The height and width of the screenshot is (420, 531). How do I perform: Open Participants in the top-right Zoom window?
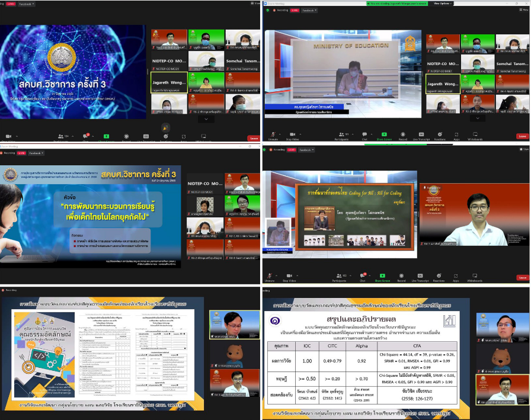click(341, 136)
